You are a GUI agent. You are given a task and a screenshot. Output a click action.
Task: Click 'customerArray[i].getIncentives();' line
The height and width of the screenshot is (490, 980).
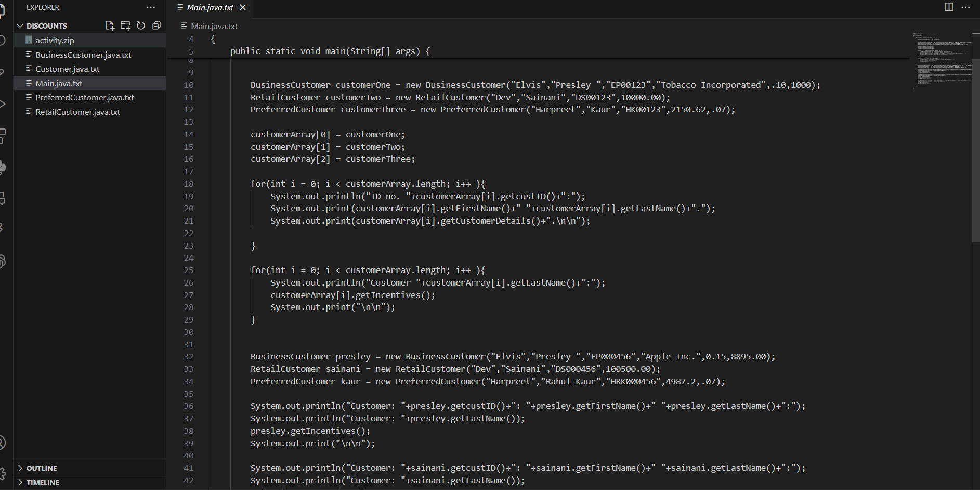(353, 295)
